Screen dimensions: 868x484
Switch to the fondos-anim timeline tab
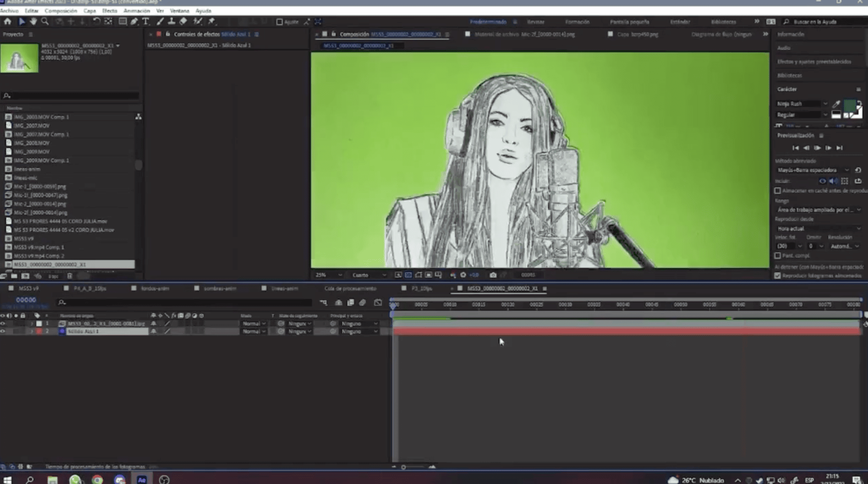pos(155,288)
